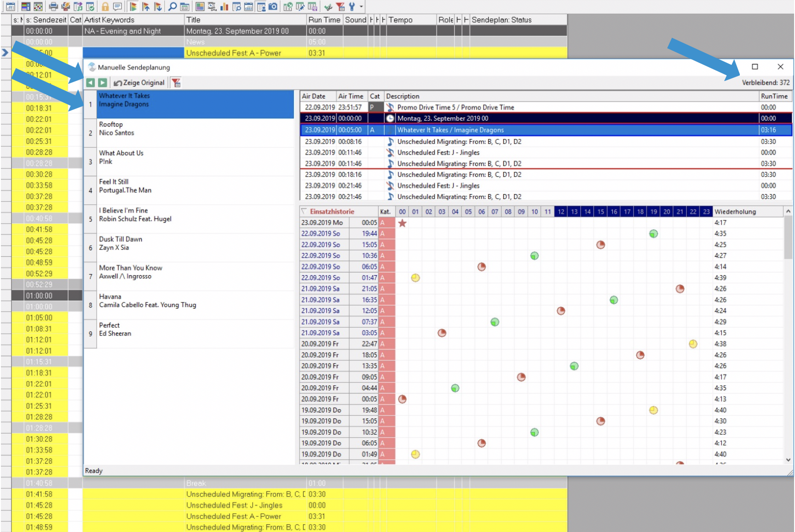The height and width of the screenshot is (532, 795).
Task: Click the sheet with pencil edit icon
Action: coord(300,6)
